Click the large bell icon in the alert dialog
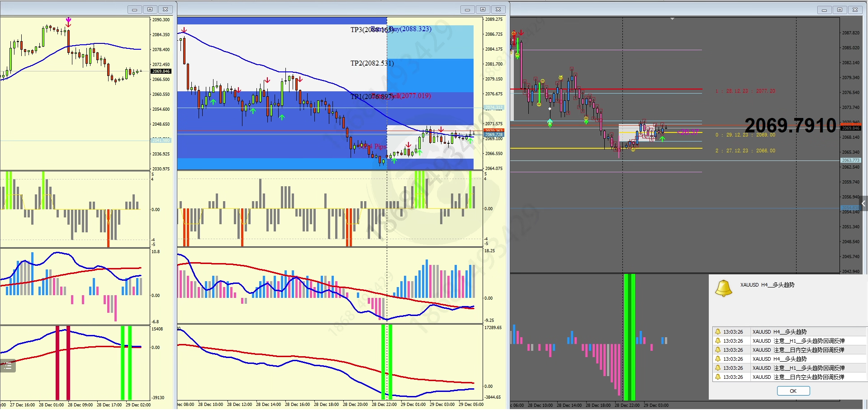This screenshot has height=410, width=868. coord(723,288)
